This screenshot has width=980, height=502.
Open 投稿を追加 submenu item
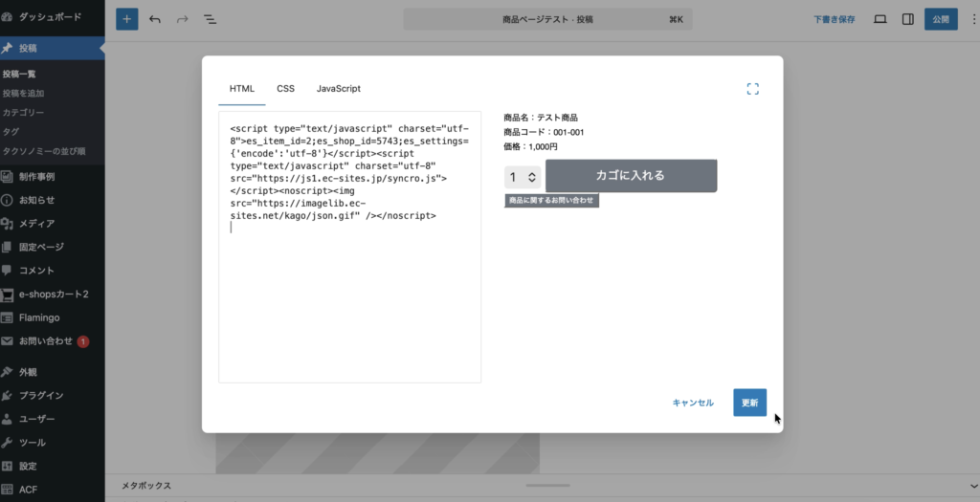23,93
